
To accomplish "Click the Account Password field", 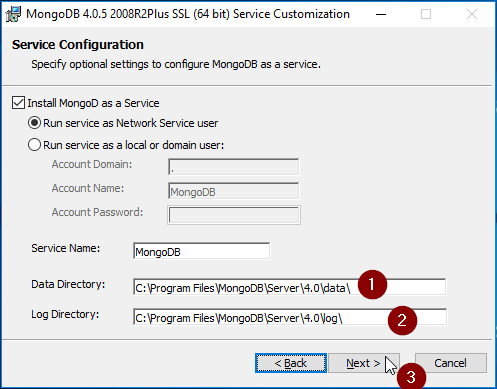I will tap(234, 215).
